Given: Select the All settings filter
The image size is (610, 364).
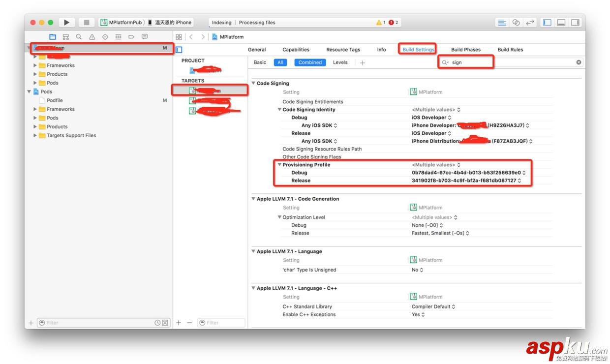Looking at the screenshot, I should [280, 62].
